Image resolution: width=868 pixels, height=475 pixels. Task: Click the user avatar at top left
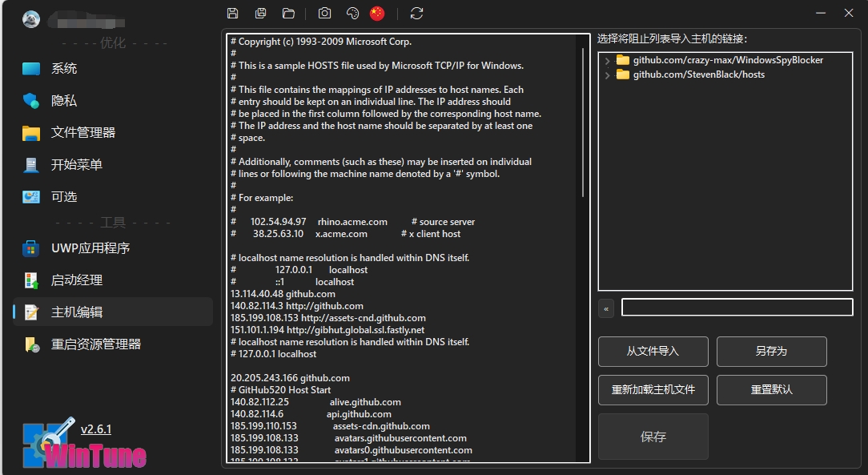click(31, 19)
